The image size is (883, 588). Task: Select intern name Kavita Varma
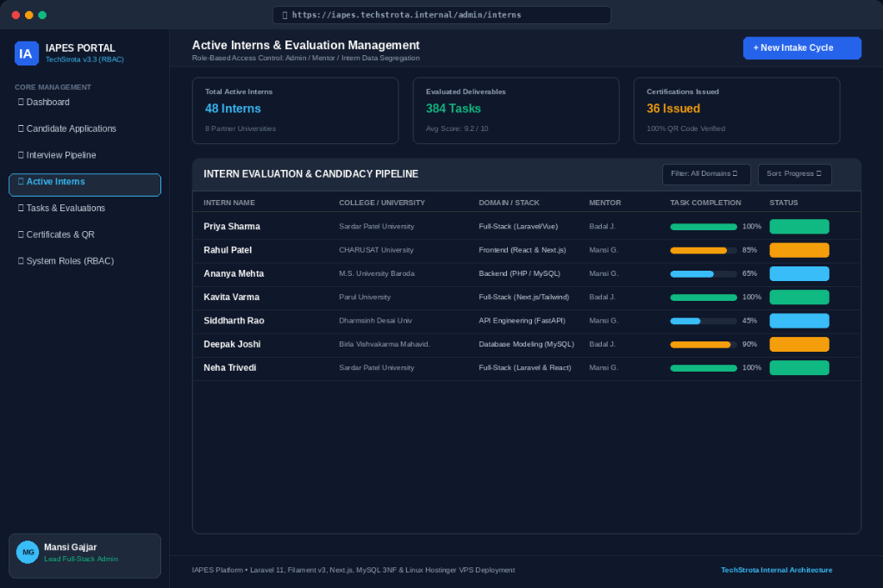(231, 297)
